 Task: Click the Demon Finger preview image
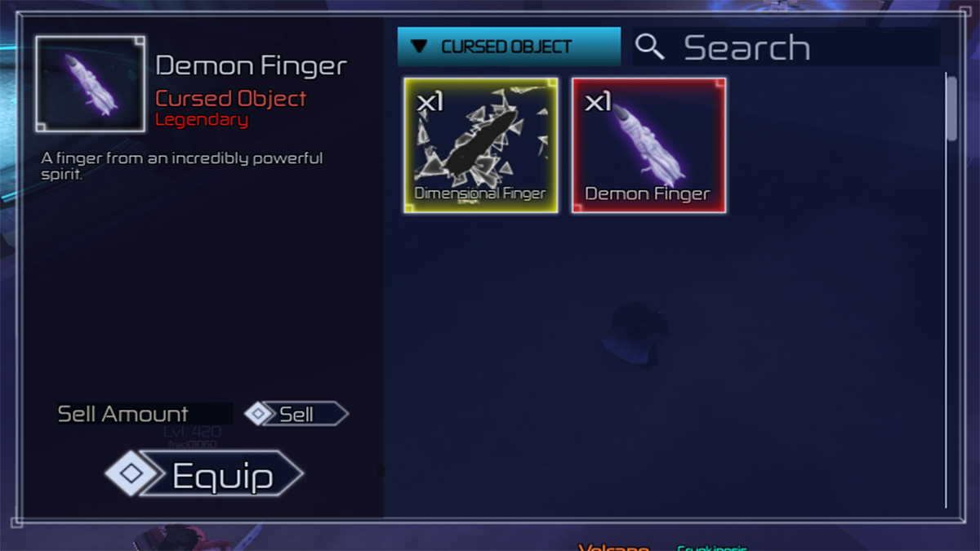(91, 84)
